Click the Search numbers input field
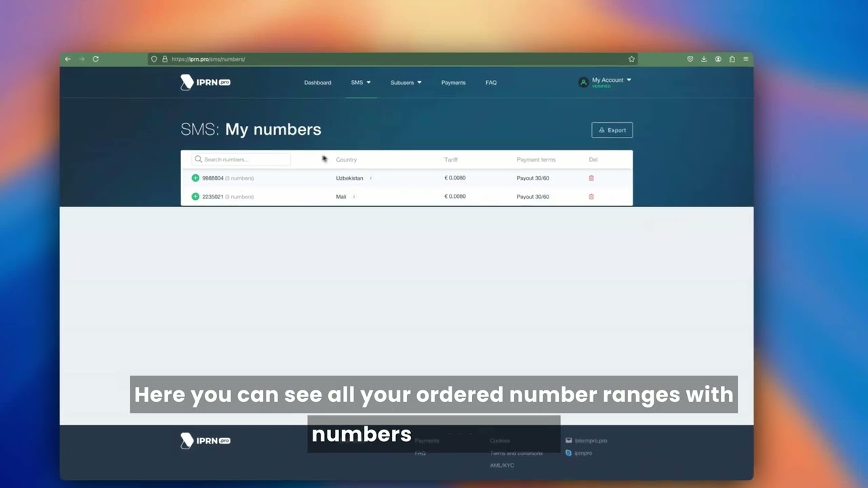 click(241, 159)
